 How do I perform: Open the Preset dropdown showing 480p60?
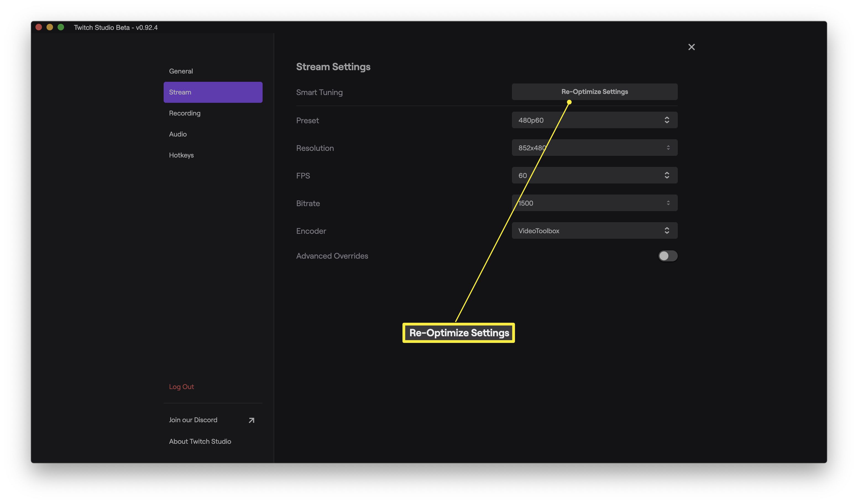pos(595,120)
